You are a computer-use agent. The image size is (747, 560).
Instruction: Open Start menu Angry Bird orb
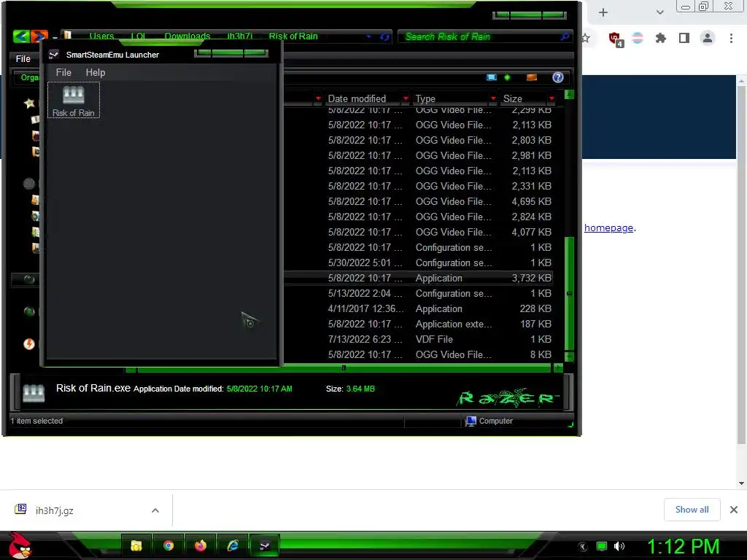click(20, 545)
